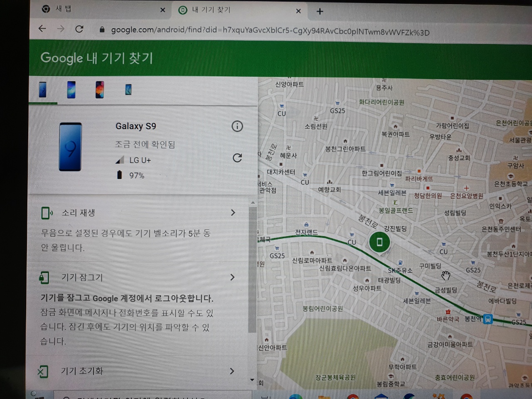Expand the 기기 잠그기 chevron
Viewport: 532px width, 399px height.
[x=232, y=277]
